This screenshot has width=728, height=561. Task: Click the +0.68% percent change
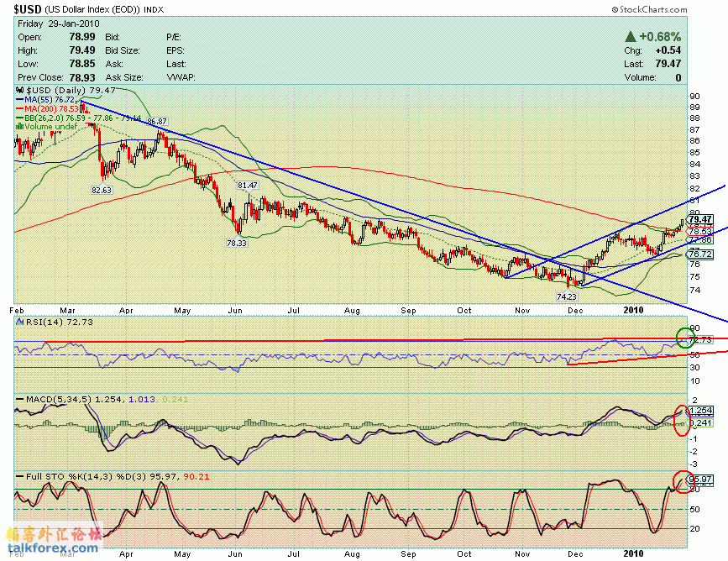coord(660,37)
